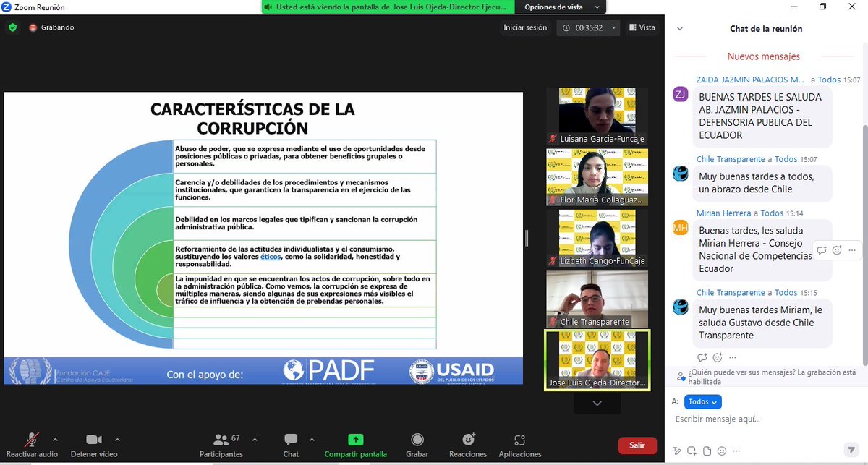Reply in thread to Mirian Herrera's message
This screenshot has height=465, width=868.
(x=822, y=250)
